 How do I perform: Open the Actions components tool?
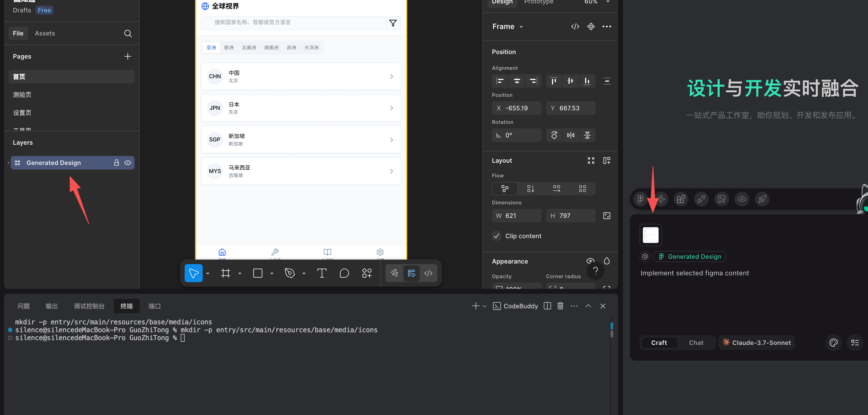[367, 273]
